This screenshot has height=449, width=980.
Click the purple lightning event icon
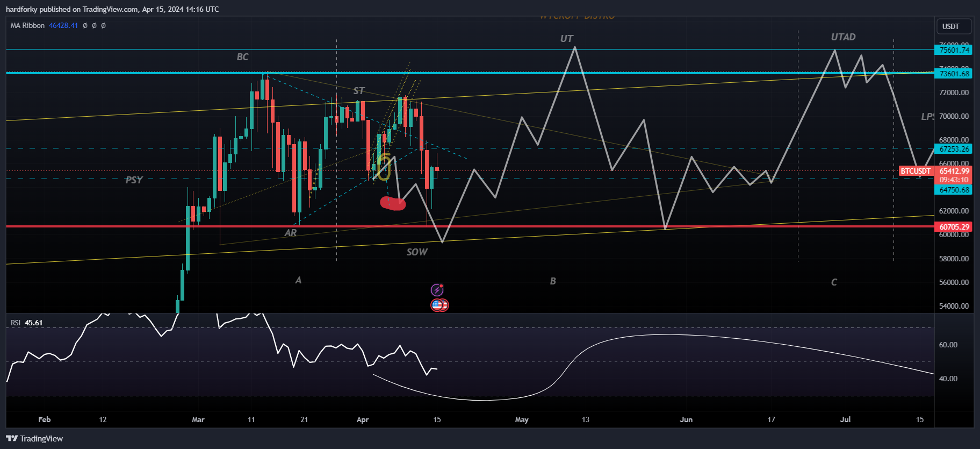437,290
